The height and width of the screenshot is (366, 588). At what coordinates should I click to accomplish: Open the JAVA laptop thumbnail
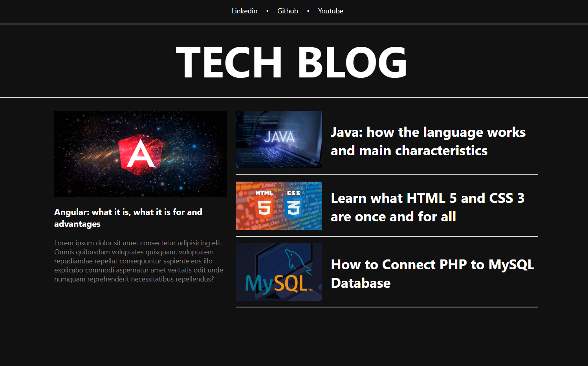279,140
